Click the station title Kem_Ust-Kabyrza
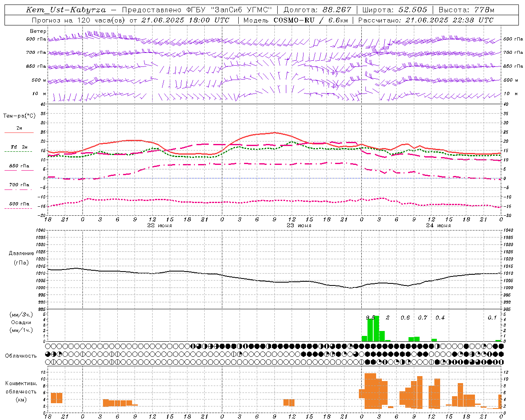 coord(66,10)
